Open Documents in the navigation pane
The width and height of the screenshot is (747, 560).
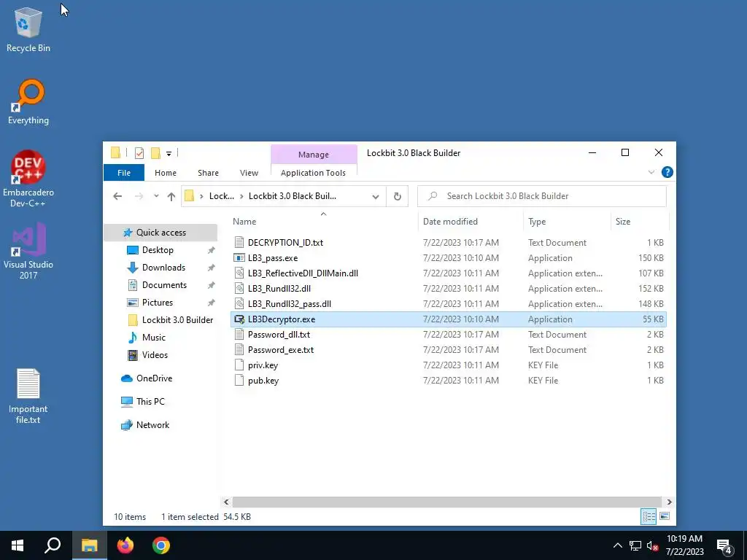point(164,285)
